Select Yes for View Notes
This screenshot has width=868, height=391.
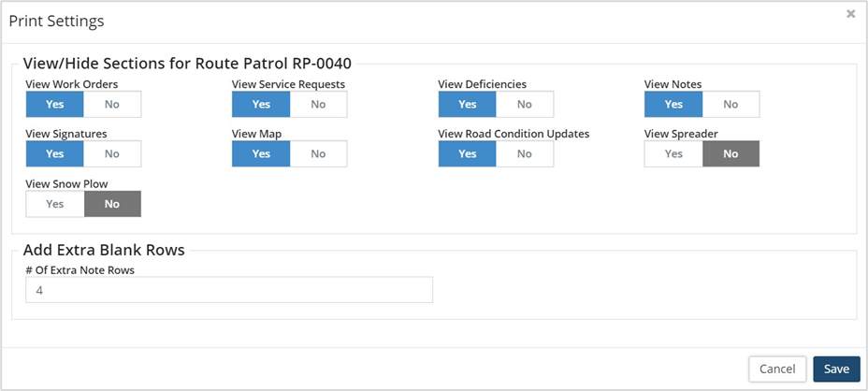(x=673, y=104)
